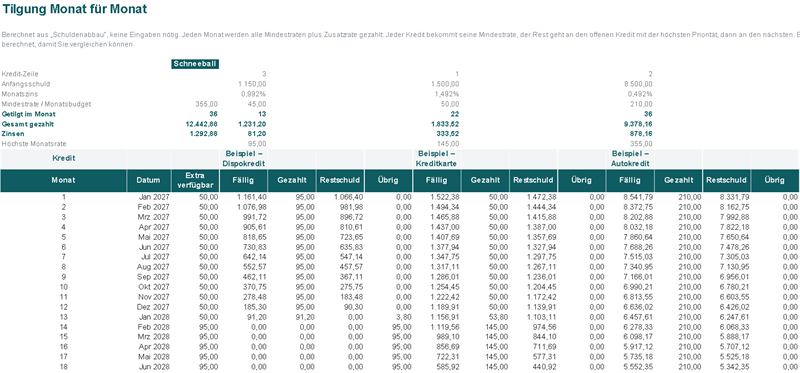The height and width of the screenshot is (373, 800).
Task: Click the Getilgt im Monat row label
Action: (29, 114)
